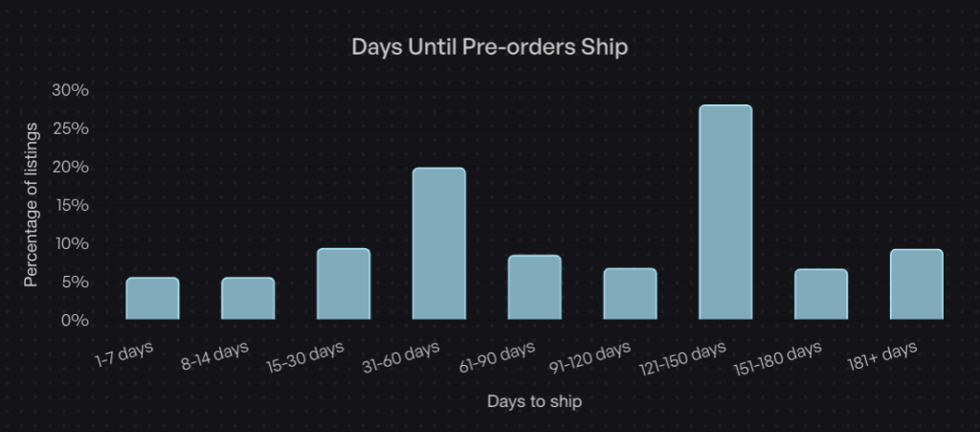Select the 31-60 days bar
The image size is (980, 432).
[439, 244]
